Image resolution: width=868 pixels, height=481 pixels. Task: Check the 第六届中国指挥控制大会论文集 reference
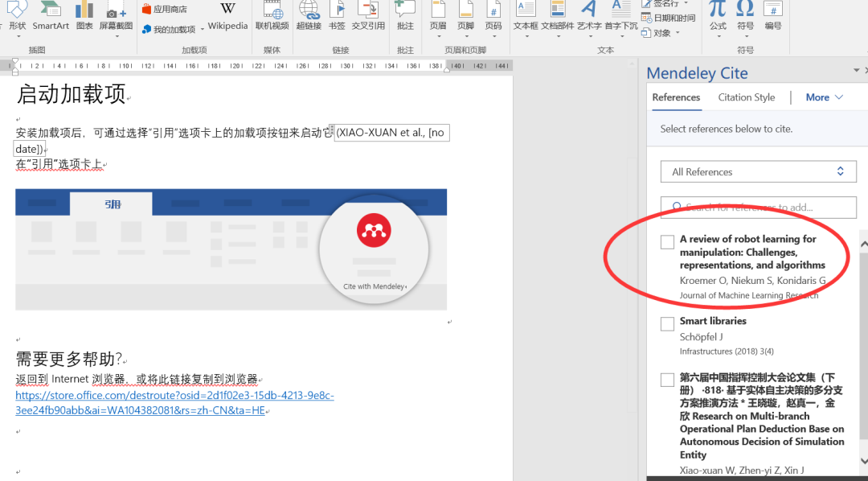click(x=668, y=380)
